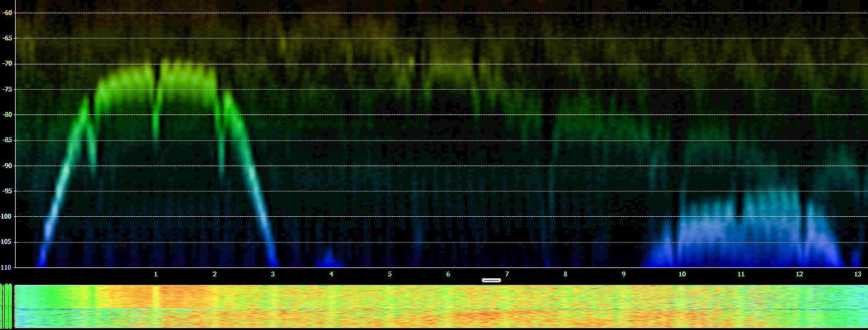The width and height of the screenshot is (868, 330).
Task: Pick channel 6 on the horizontal axis
Action: [x=448, y=274]
